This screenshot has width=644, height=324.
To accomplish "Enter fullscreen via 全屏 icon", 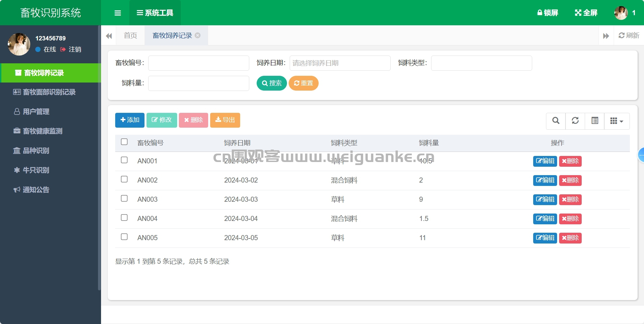I will click(586, 13).
